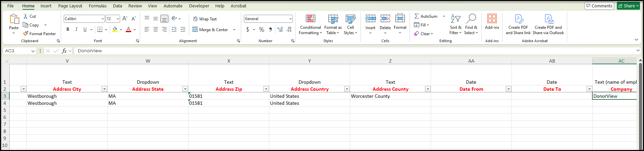Align text right in cell

164,30
